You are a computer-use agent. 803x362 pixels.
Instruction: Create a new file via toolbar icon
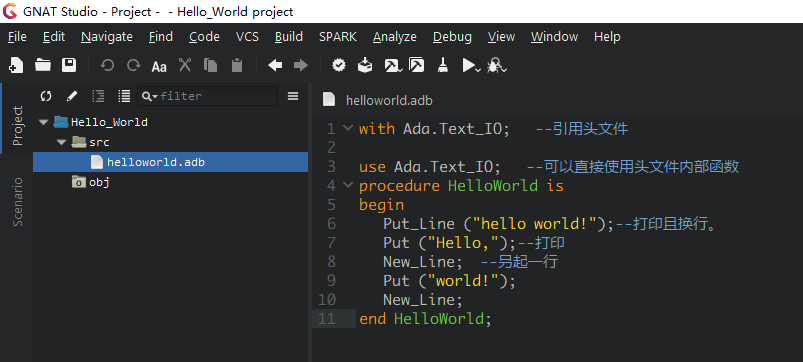pyautogui.click(x=16, y=66)
